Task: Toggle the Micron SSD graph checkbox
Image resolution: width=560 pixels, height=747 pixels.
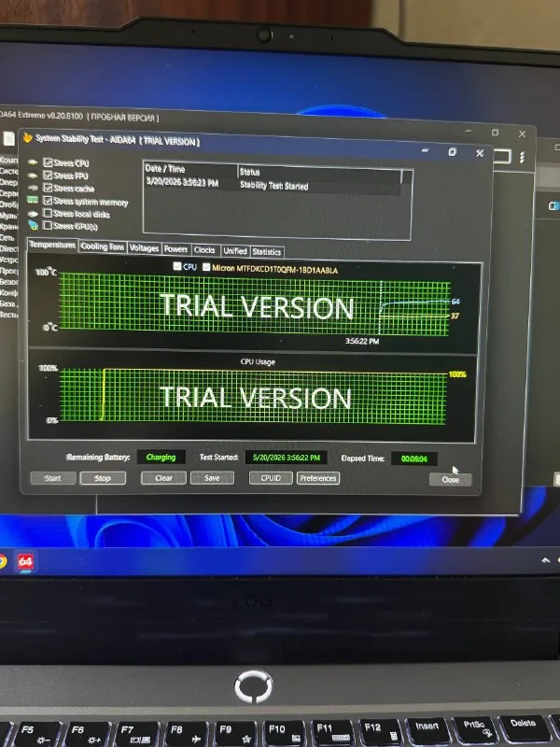Action: (x=206, y=267)
